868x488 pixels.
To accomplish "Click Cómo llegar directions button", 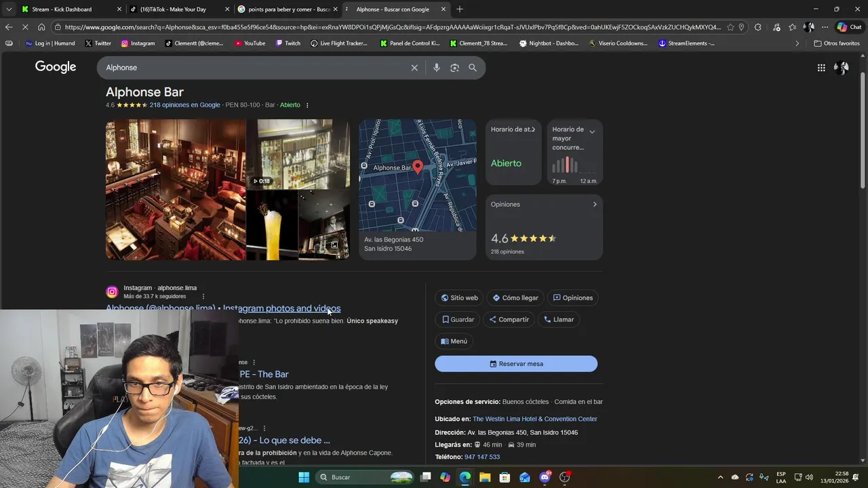I will tap(515, 298).
